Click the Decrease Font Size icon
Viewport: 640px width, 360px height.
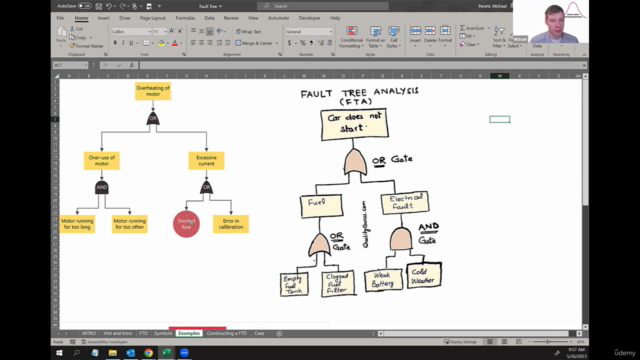(180, 31)
